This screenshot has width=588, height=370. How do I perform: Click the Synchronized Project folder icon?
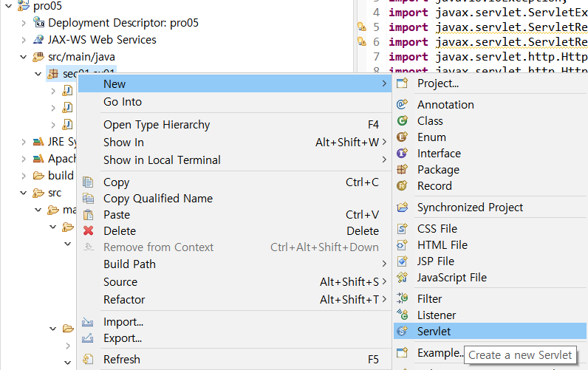point(402,207)
